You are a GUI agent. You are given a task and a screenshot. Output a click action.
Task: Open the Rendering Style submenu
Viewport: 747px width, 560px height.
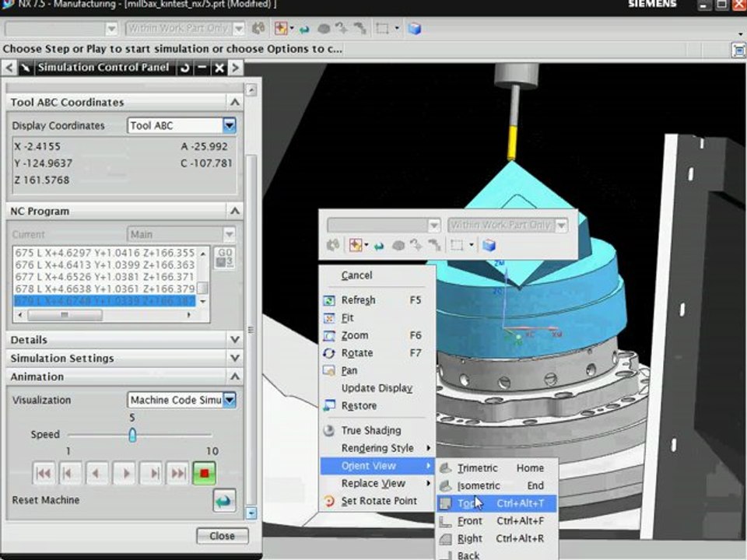click(377, 448)
